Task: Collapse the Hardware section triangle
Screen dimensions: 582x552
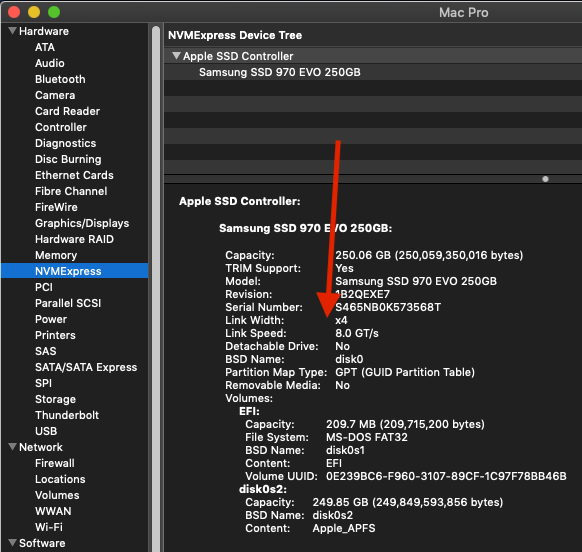Action: pyautogui.click(x=12, y=31)
